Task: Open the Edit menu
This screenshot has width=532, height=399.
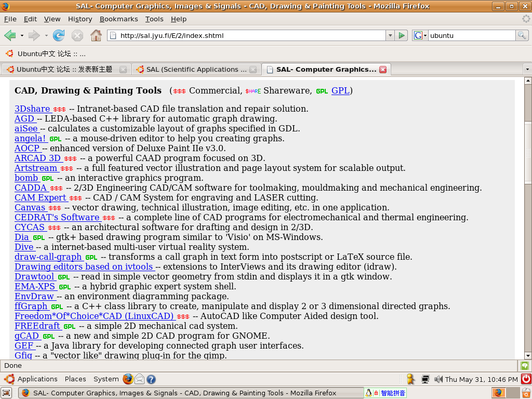Action: click(30, 19)
